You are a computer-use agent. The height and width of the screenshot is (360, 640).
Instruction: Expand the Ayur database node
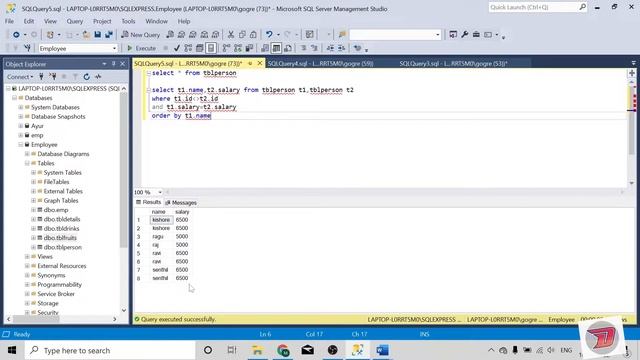pyautogui.click(x=21, y=126)
